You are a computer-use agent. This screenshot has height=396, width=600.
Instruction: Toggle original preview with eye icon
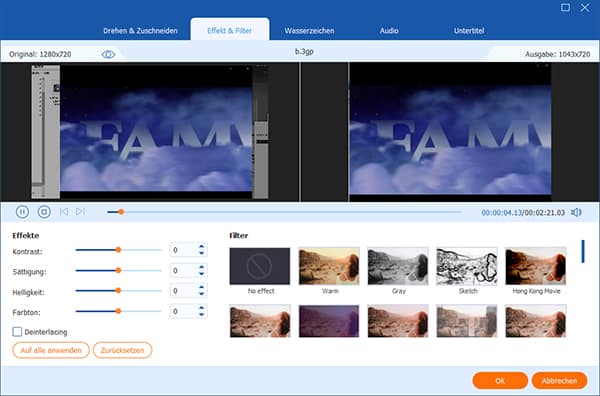coord(108,55)
